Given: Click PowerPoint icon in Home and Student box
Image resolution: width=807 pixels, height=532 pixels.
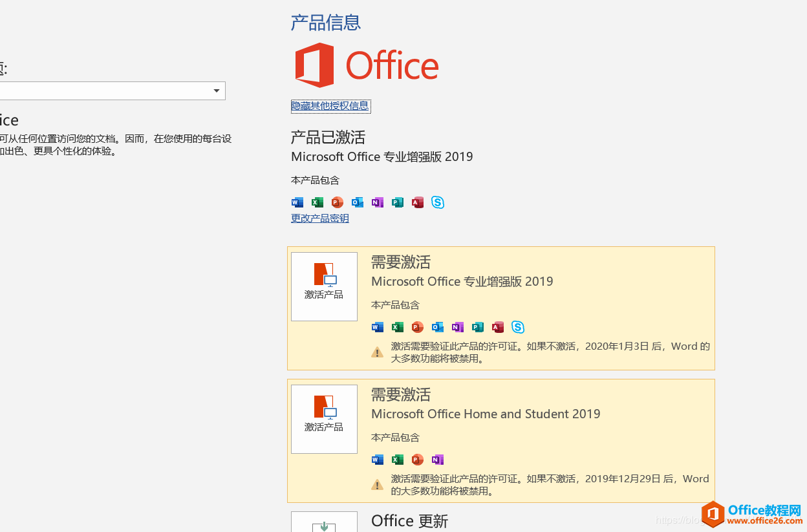Looking at the screenshot, I should pos(418,460).
